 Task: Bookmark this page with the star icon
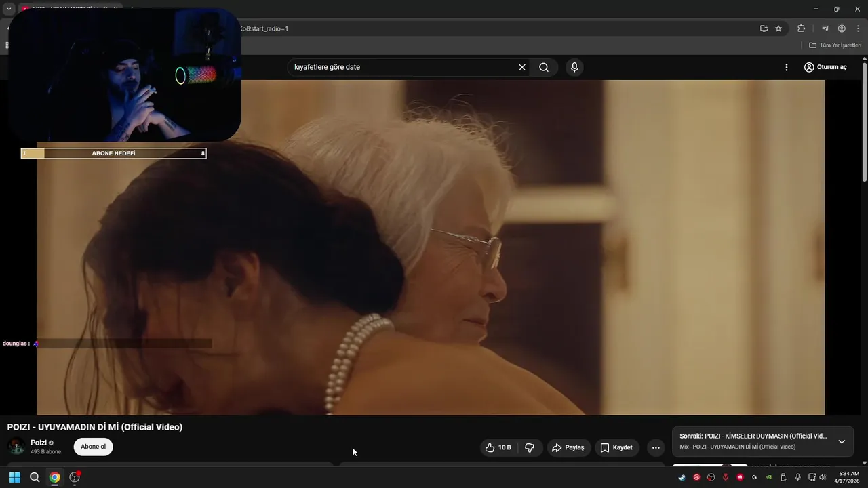pyautogui.click(x=778, y=28)
